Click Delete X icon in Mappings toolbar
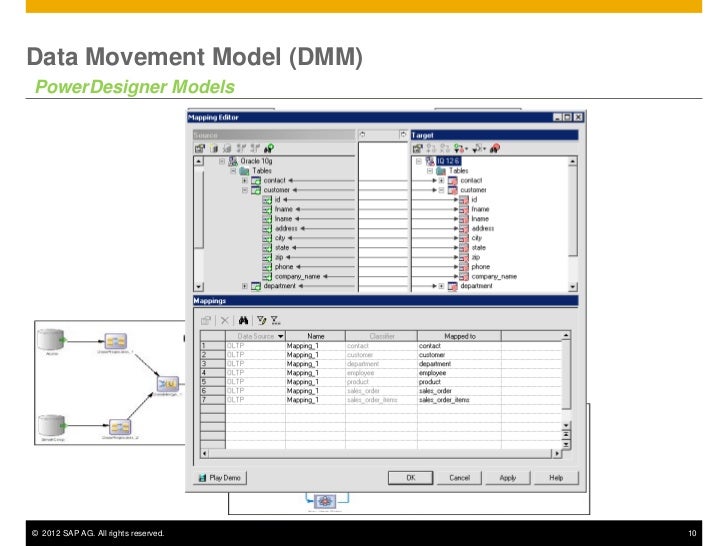The height and width of the screenshot is (546, 728). (x=225, y=320)
